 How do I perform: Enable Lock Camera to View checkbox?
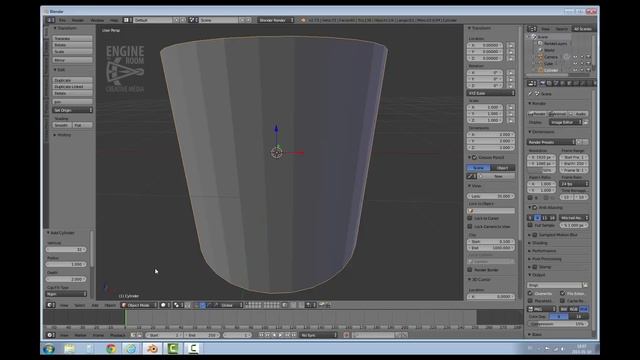tap(470, 226)
